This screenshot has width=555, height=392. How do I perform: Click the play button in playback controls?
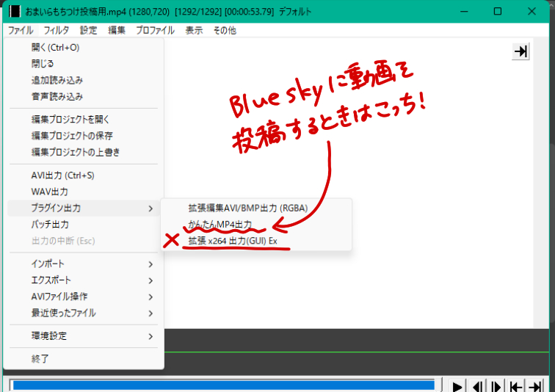pyautogui.click(x=457, y=386)
